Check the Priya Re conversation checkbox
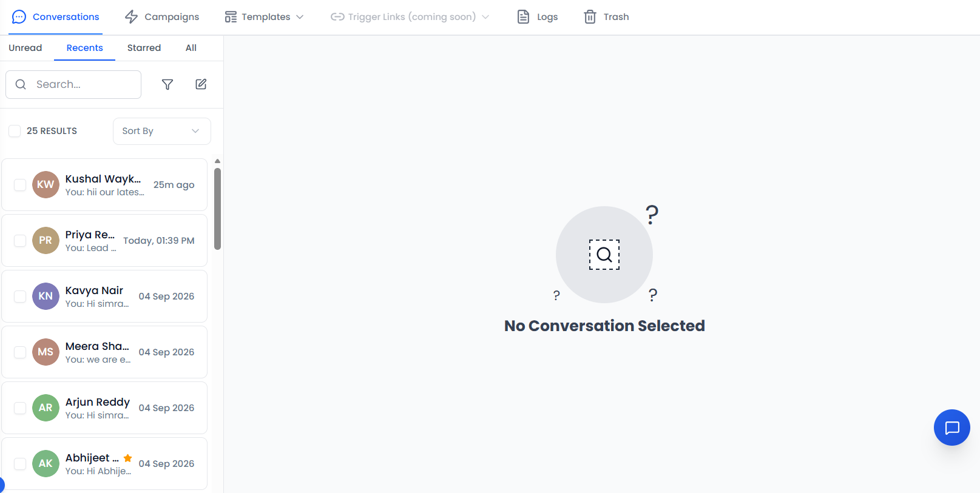980x493 pixels. (x=20, y=241)
